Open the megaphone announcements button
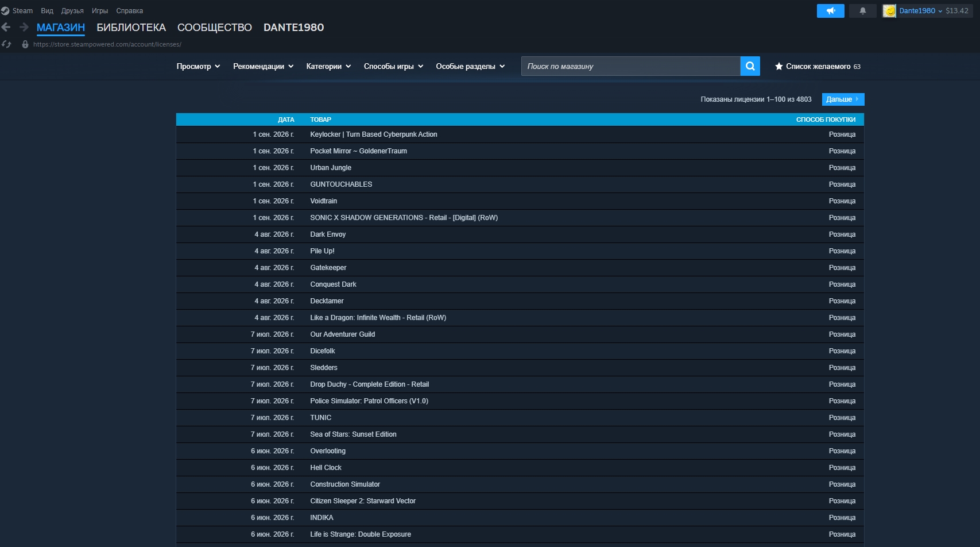 [x=831, y=11]
